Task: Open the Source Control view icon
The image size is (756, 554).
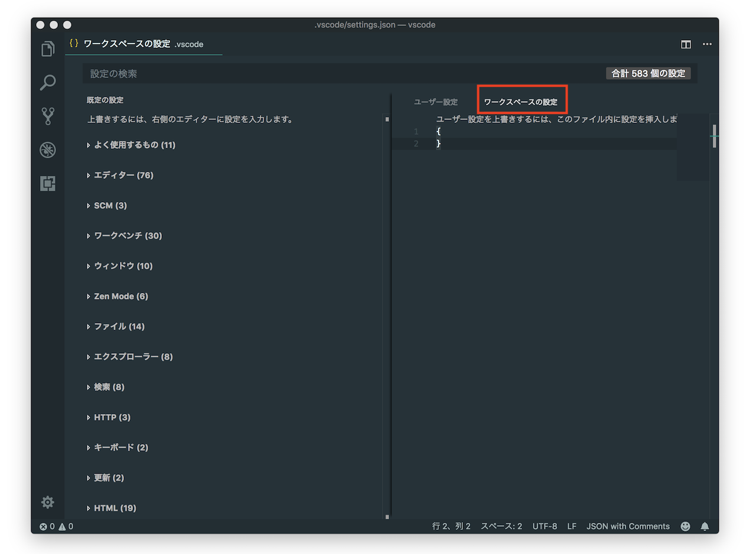Action: [x=48, y=116]
